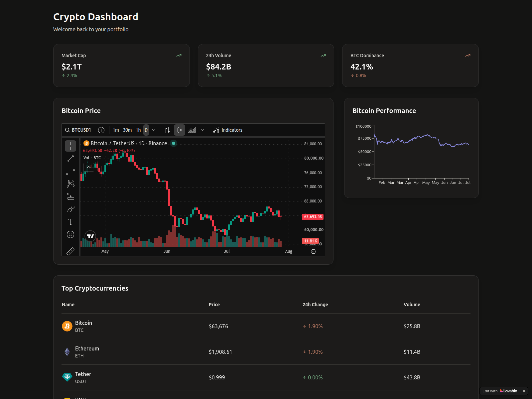Select the XABCD pattern tool
This screenshot has width=532, height=399.
(70, 184)
